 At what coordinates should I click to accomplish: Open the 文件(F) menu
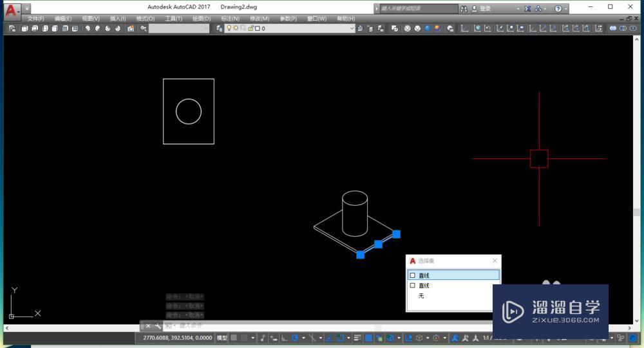[35, 19]
